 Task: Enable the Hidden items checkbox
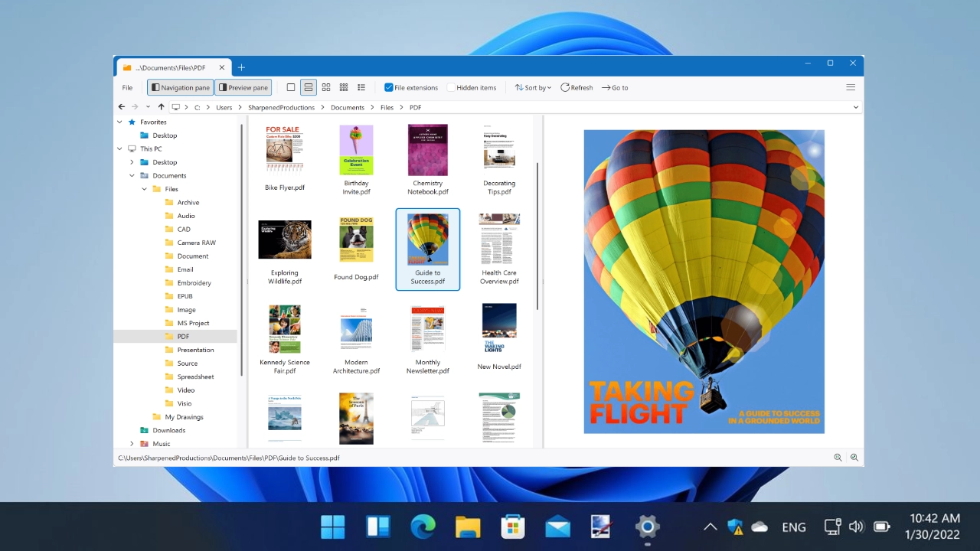[x=452, y=87]
